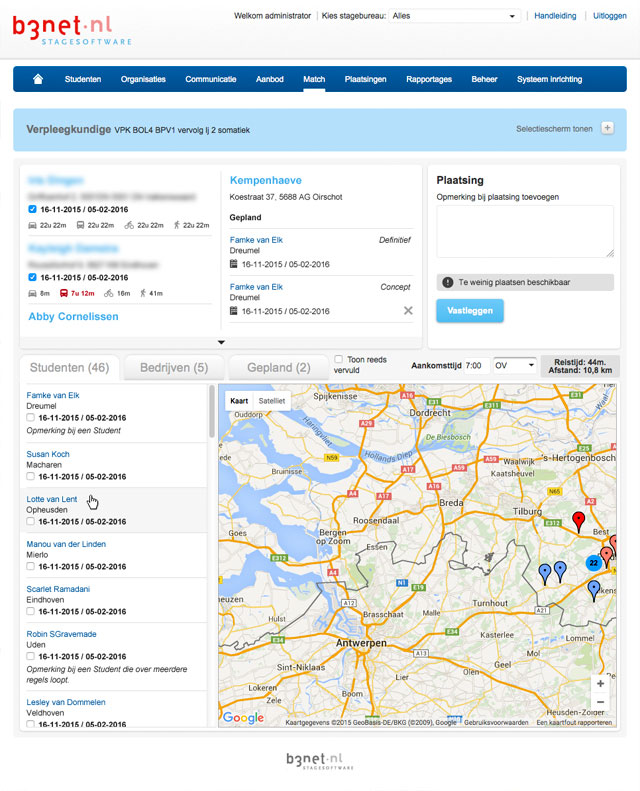
Task: Expand the panel with the down arrow
Action: pyautogui.click(x=221, y=342)
